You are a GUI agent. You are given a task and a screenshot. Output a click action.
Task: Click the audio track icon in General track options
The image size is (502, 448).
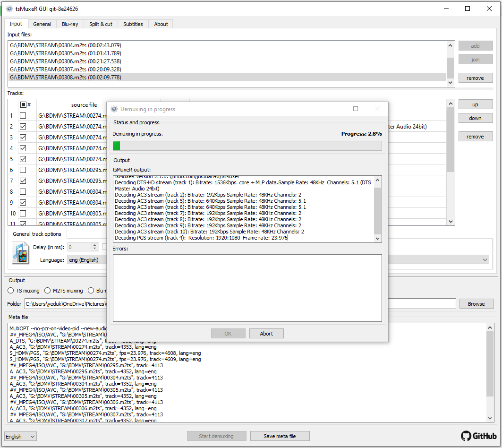pos(20,253)
